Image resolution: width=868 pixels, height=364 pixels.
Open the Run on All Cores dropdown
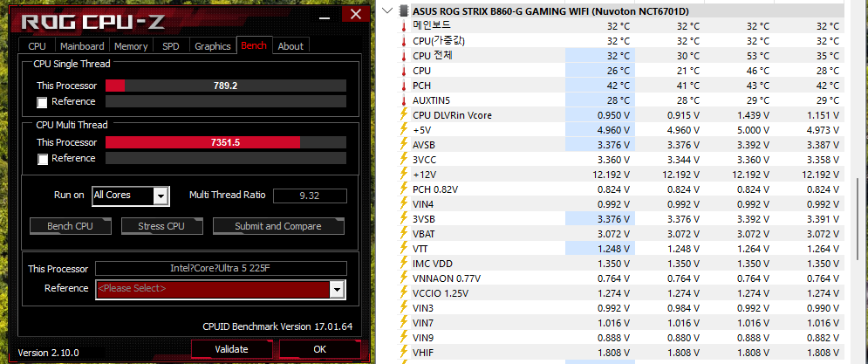click(130, 196)
